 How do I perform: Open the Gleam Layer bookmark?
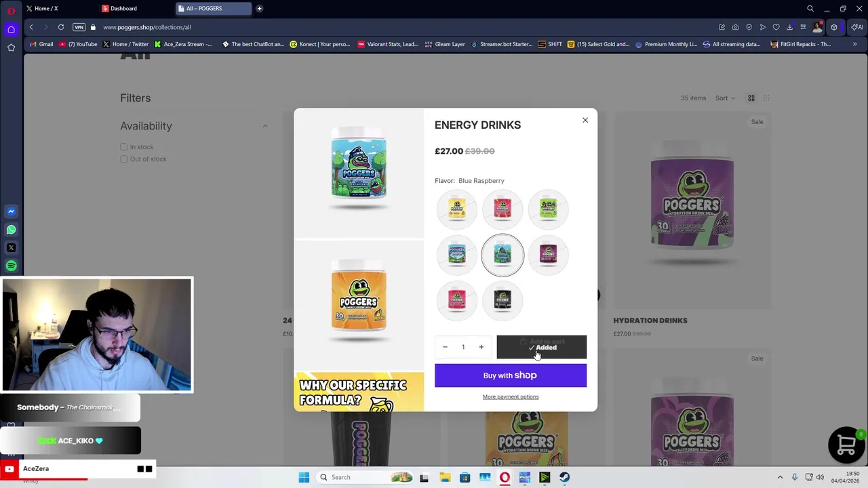coord(445,44)
